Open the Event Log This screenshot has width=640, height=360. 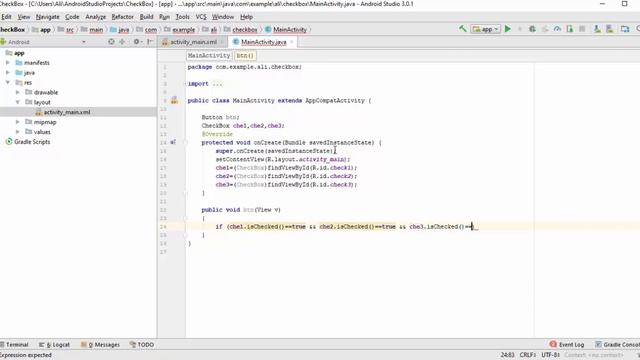[x=567, y=344]
